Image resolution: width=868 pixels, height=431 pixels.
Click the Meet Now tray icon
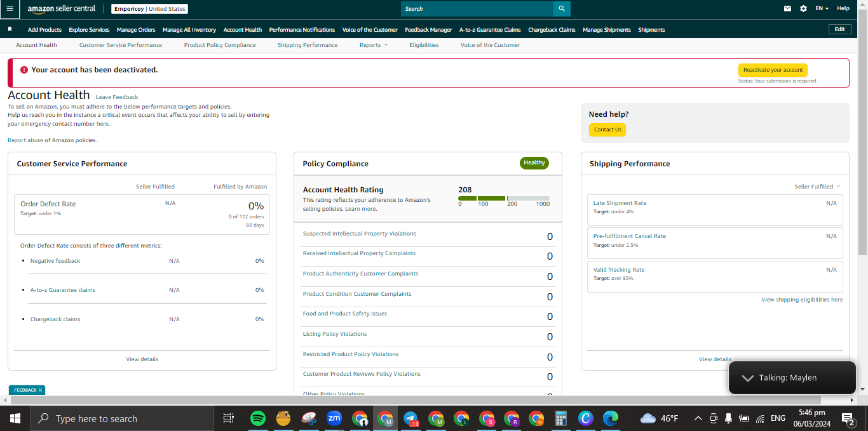pyautogui.click(x=714, y=418)
